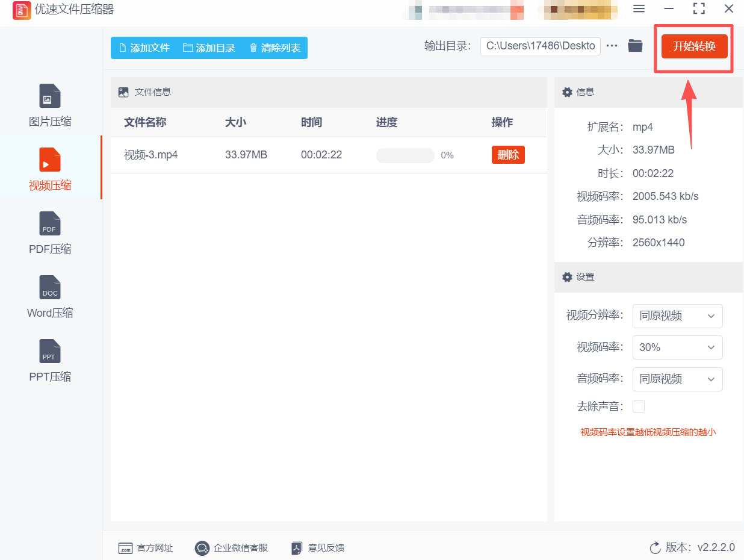Click the 0% progress bar

(405, 155)
